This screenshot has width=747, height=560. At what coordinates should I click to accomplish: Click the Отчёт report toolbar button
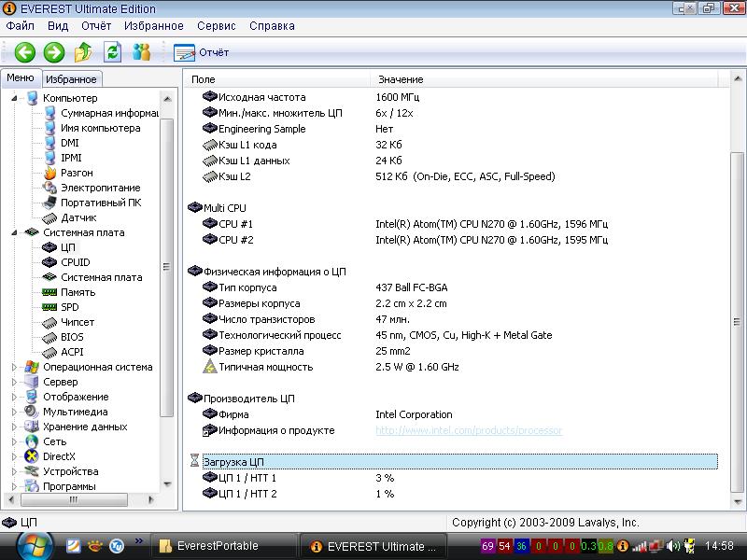coord(202,52)
